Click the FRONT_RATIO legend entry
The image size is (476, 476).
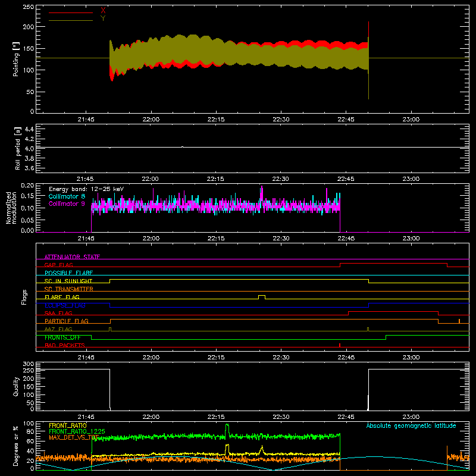tap(68, 425)
